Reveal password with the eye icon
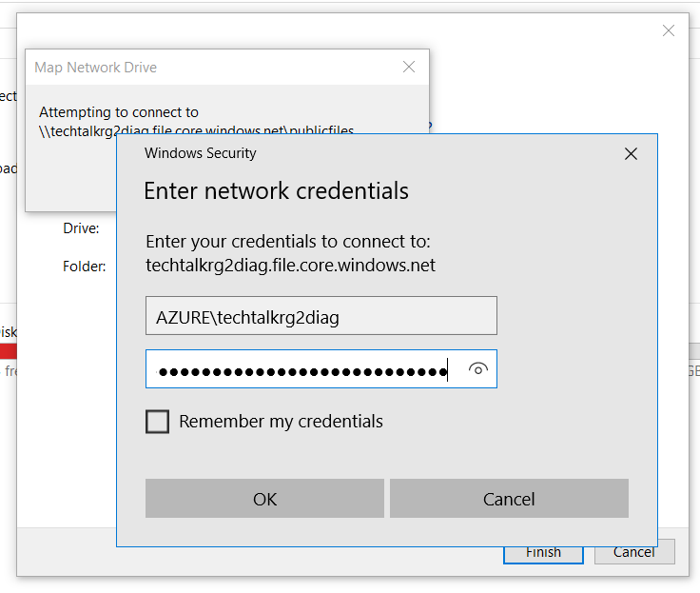This screenshot has height=593, width=700. pos(478,369)
